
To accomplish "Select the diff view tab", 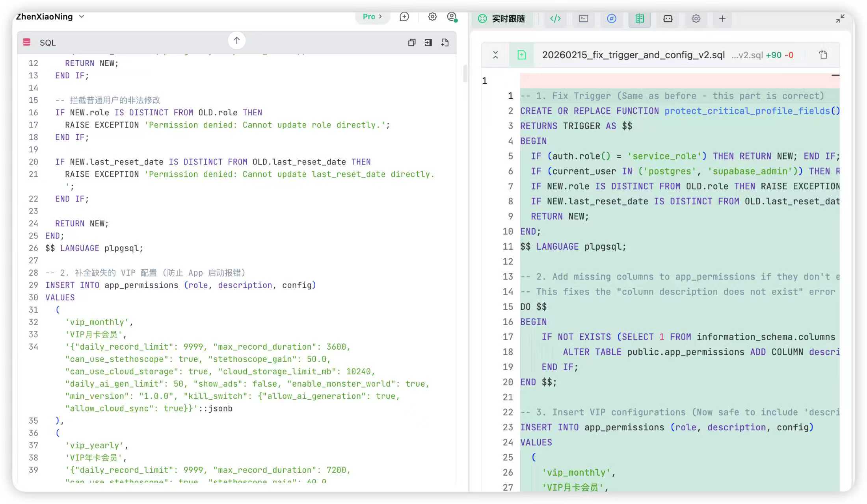I will point(640,19).
